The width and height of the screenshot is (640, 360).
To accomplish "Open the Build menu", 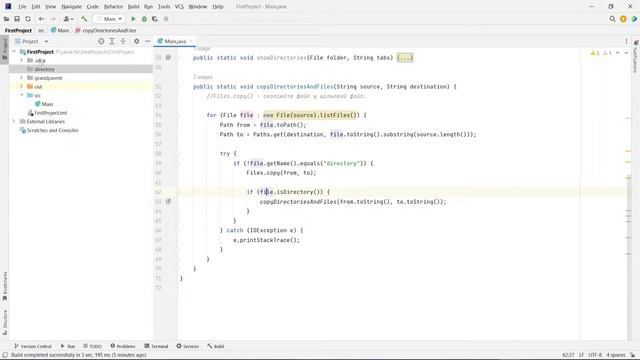I will click(133, 7).
